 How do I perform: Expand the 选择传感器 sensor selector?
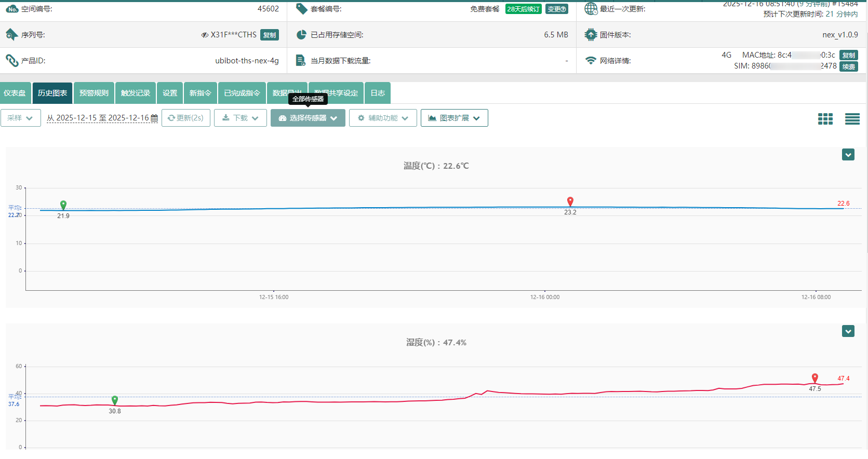coord(308,118)
